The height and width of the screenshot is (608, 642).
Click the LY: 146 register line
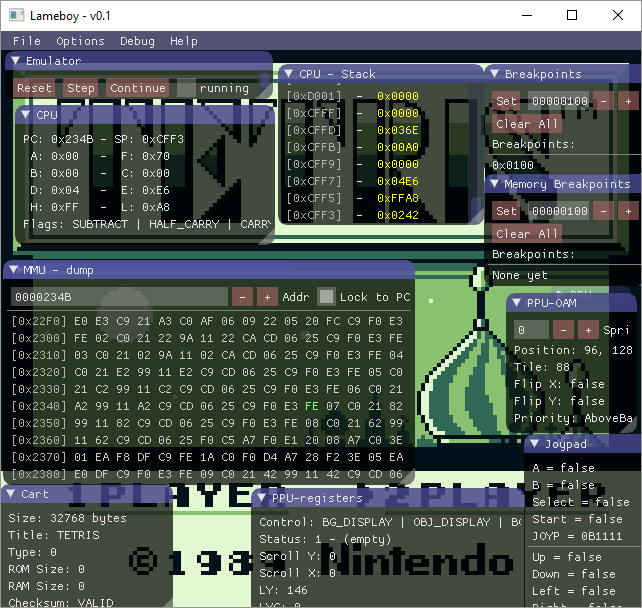click(x=283, y=590)
